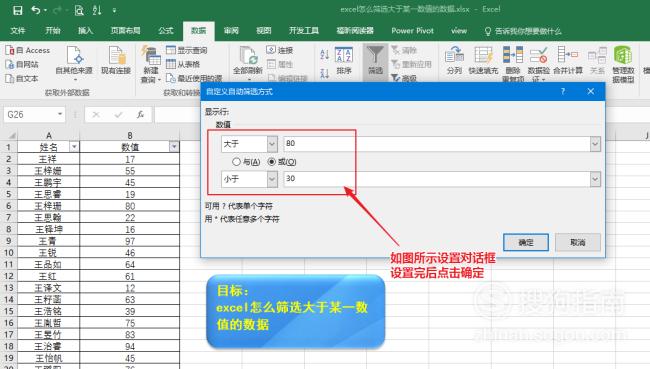650x369 pixels.
Task: Click the 删除重复项 icon
Action: (513, 63)
